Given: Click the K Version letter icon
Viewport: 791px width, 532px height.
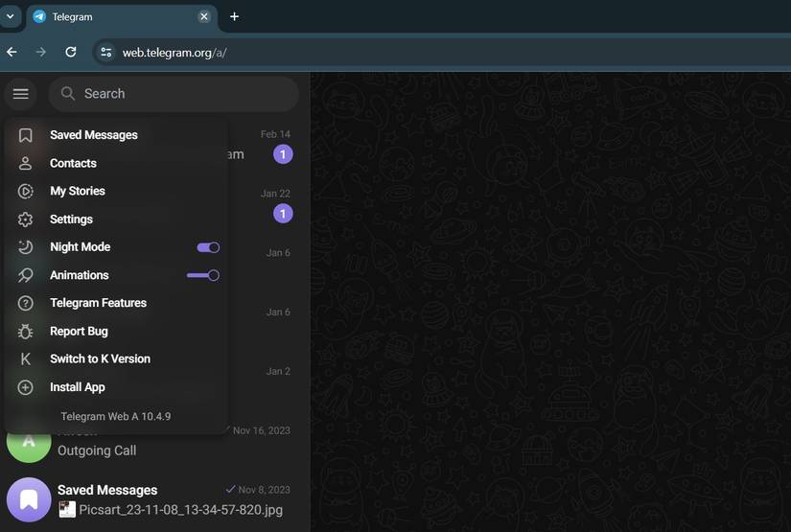Looking at the screenshot, I should tap(25, 359).
